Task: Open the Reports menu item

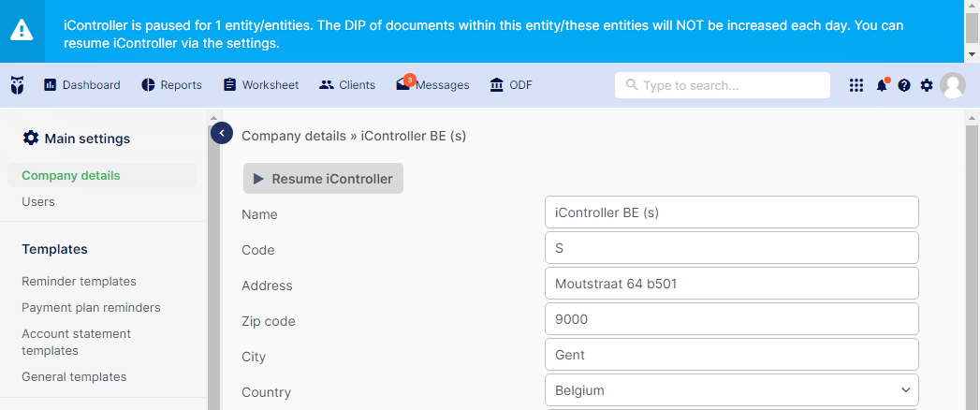Action: [172, 85]
